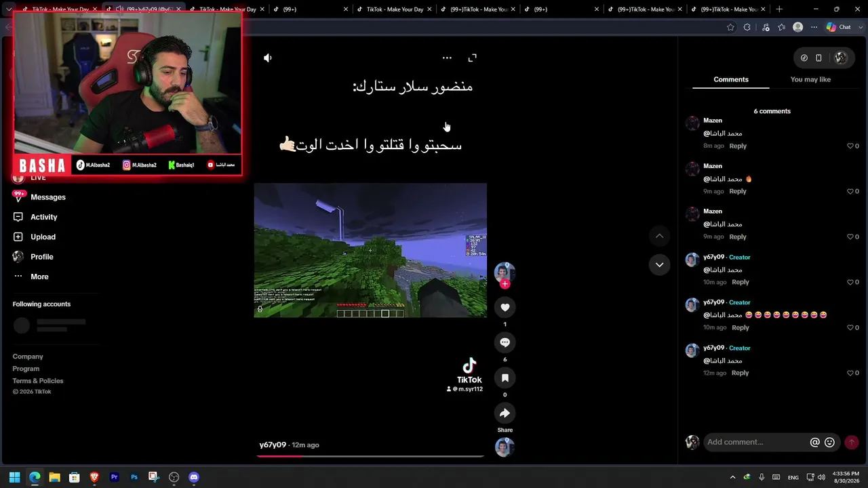Open the tab search dropdown arrow
This screenshot has height=488, width=868.
(x=8, y=9)
